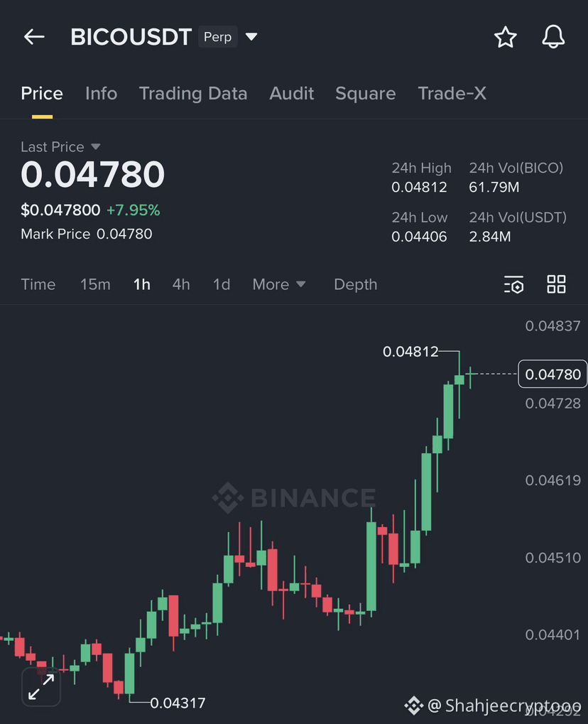This screenshot has height=724, width=588.
Task: Go back using the arrow icon
Action: pos(34,36)
